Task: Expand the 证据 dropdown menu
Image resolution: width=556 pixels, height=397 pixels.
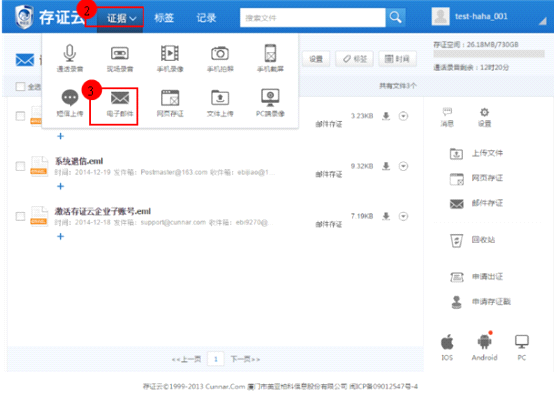Action: [x=121, y=18]
